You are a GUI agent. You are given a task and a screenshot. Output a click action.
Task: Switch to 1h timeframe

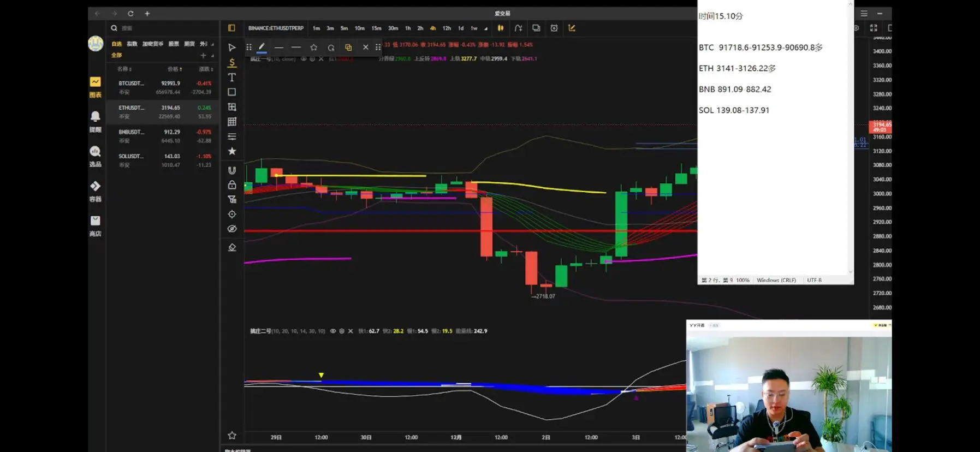pyautogui.click(x=407, y=28)
